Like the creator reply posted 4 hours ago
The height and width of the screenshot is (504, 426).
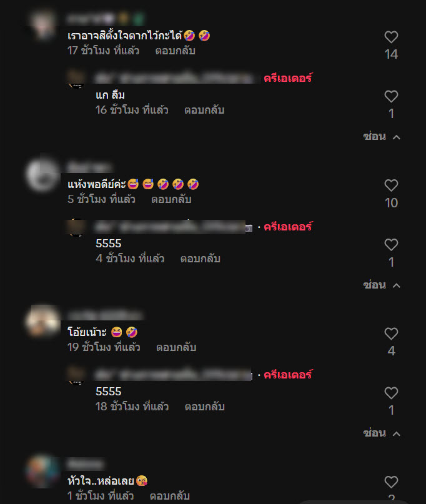click(391, 245)
